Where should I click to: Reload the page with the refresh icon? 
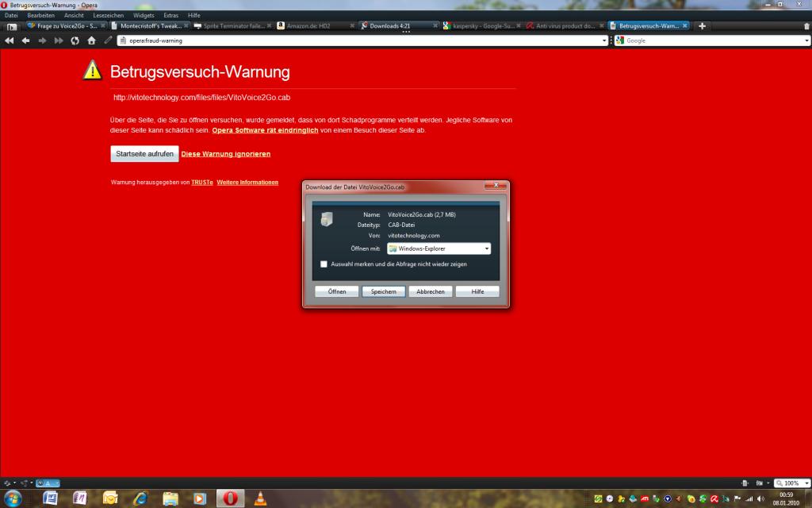(x=75, y=40)
